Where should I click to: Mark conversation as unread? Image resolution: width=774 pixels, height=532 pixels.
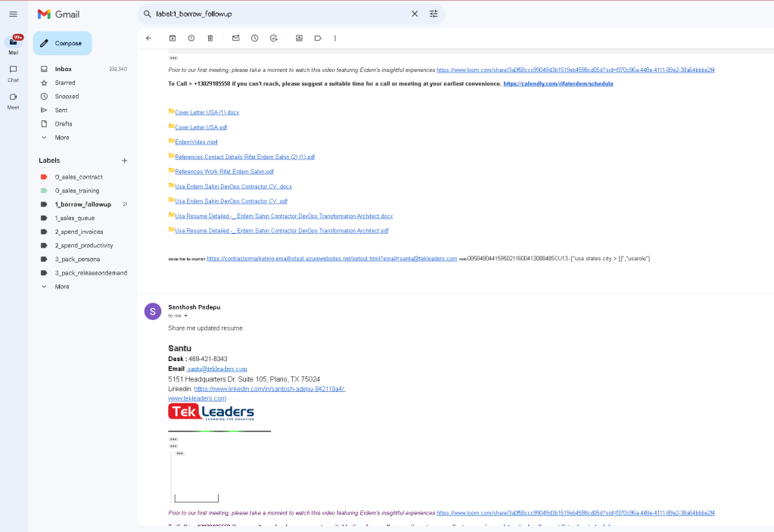point(235,38)
